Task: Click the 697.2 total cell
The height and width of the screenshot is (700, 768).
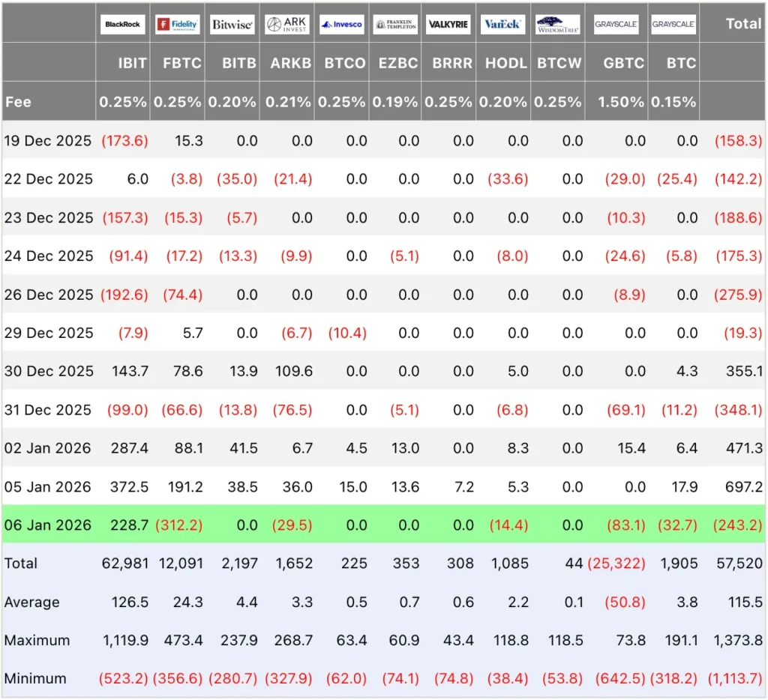Action: pos(745,487)
